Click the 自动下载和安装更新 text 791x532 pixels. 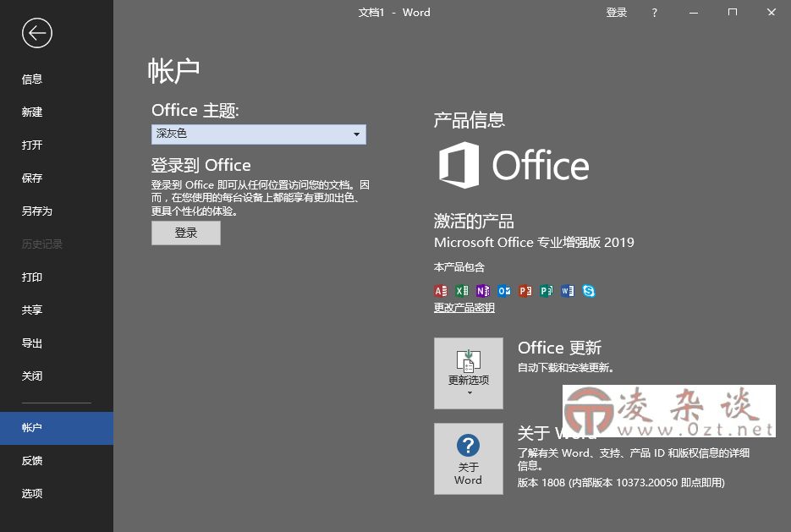pos(565,368)
